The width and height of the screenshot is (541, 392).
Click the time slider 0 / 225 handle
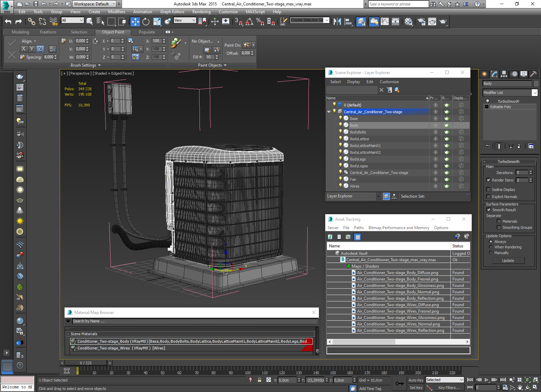(x=86, y=363)
